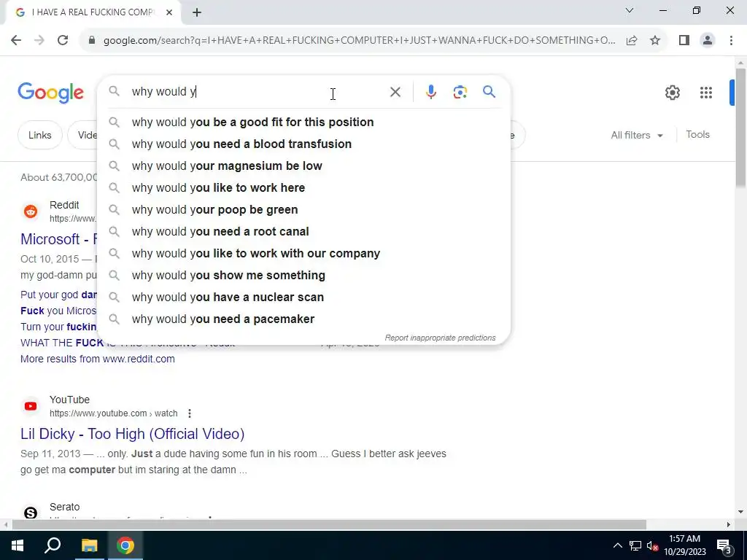Click the Reddit favicon beside first result

click(31, 211)
